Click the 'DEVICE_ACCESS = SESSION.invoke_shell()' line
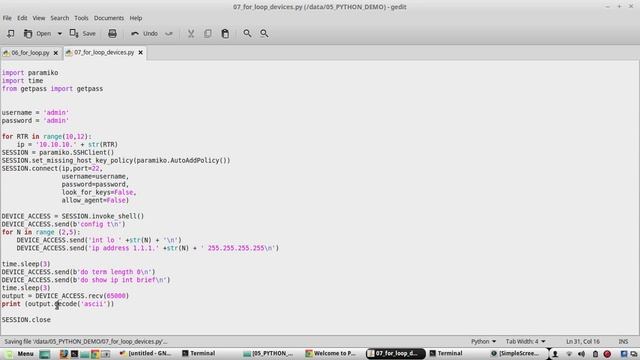Image resolution: width=640 pixels, height=360 pixels. 73,216
